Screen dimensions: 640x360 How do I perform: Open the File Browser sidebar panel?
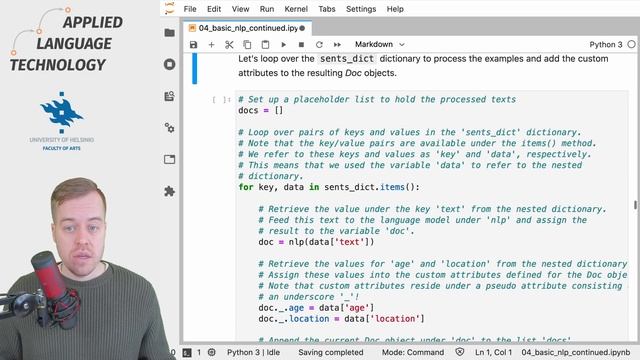point(169,33)
